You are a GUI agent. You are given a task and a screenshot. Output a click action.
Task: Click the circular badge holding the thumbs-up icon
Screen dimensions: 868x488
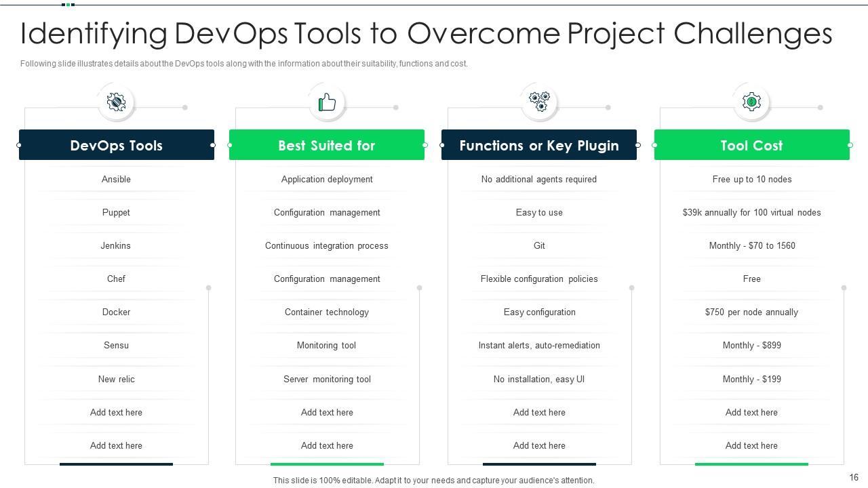pyautogui.click(x=327, y=102)
